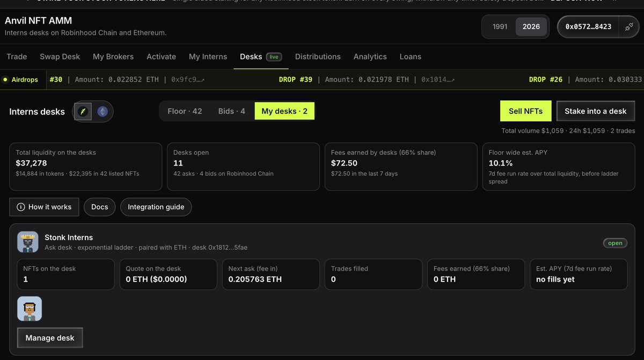Click the Total liquidity $37,278 value
Viewport: 644px width, 360px height.
tap(31, 163)
